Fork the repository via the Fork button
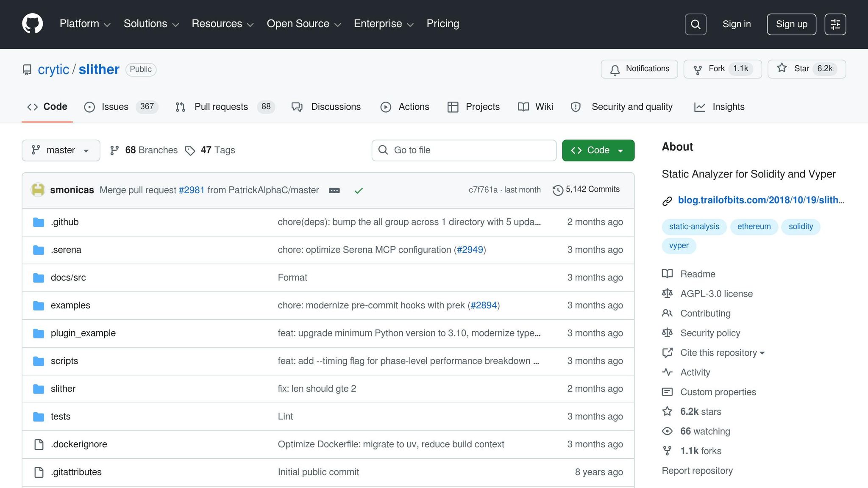Viewport: 868px width, 488px height. tap(709, 69)
